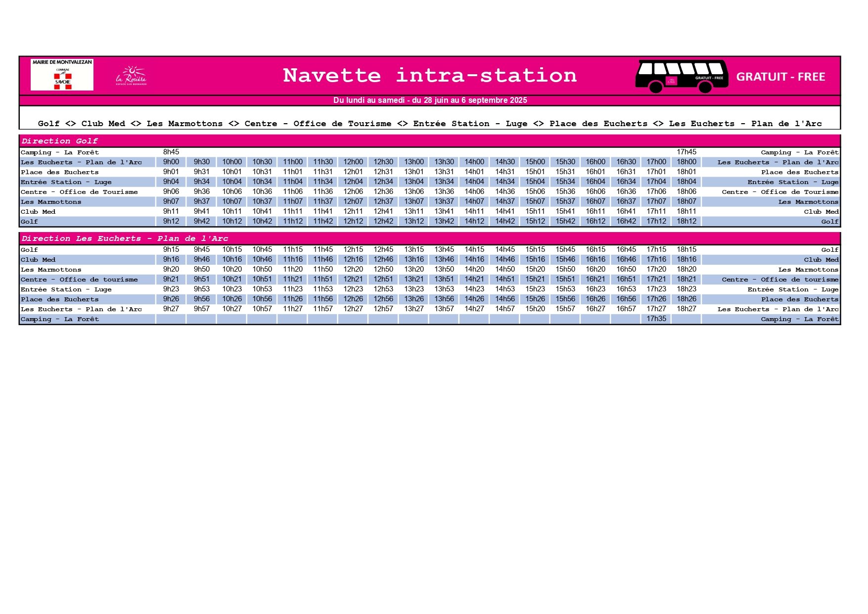This screenshot has width=868, height=614.
Task: Click the 10h04 cell
Action: click(232, 182)
